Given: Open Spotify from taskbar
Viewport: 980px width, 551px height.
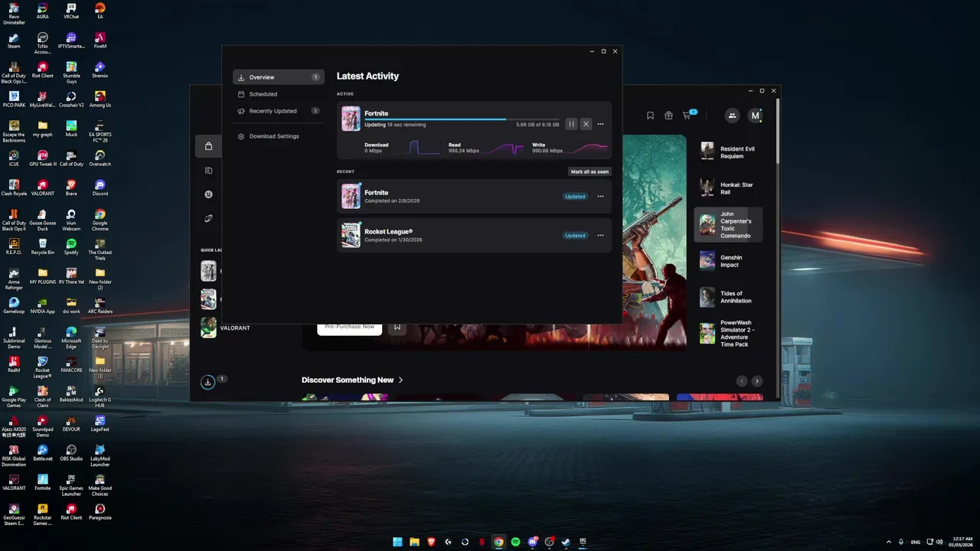Looking at the screenshot, I should click(x=515, y=542).
